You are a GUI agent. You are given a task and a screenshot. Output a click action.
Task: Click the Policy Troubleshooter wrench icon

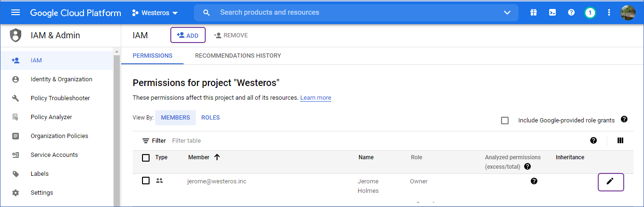click(x=16, y=98)
